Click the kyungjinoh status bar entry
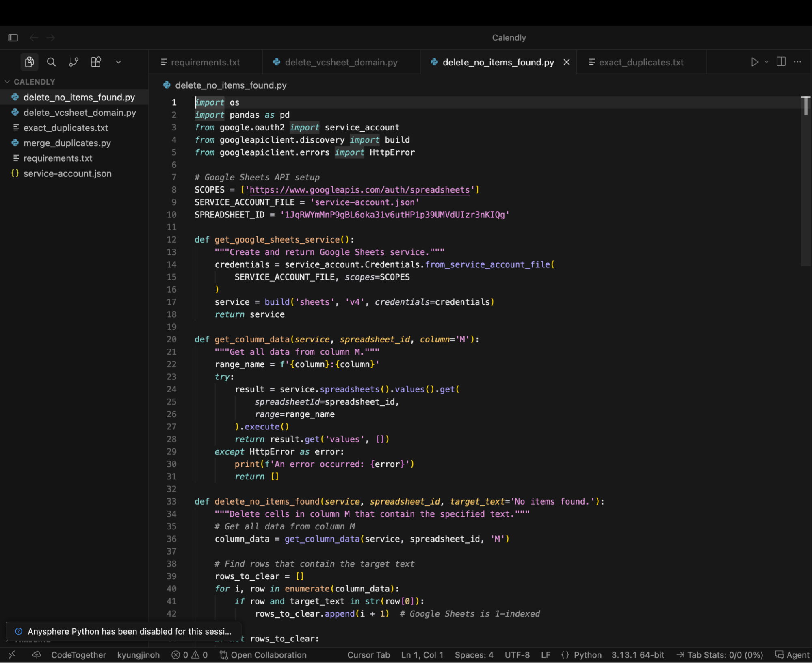Viewport: 812px width, 663px height. coord(138,655)
